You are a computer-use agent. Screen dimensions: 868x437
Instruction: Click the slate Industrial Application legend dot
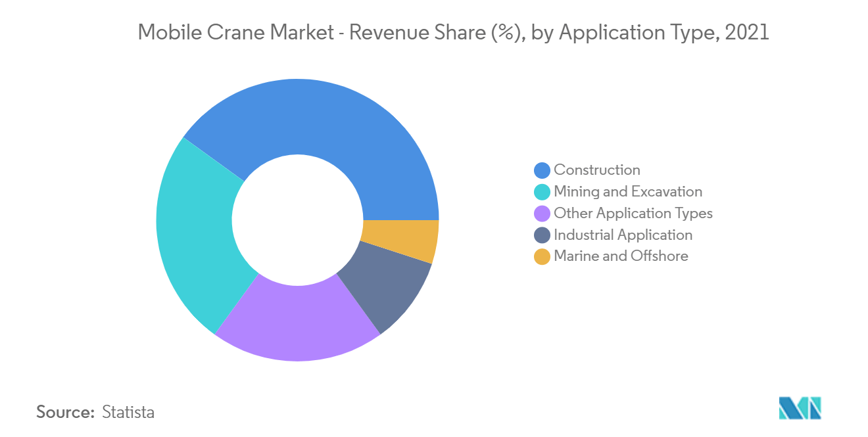click(x=542, y=235)
